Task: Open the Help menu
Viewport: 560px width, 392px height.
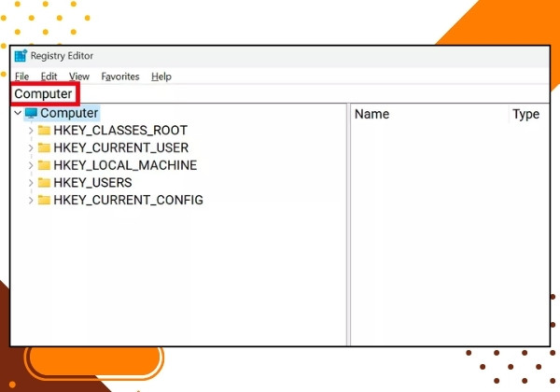Action: [161, 77]
